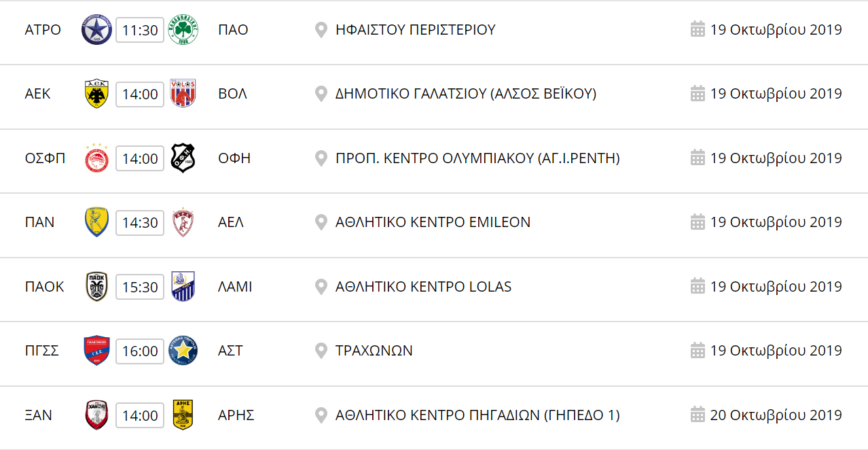
Task: Click the ΤΡΑΧΩΝΩΝ venue name
Action: point(374,351)
